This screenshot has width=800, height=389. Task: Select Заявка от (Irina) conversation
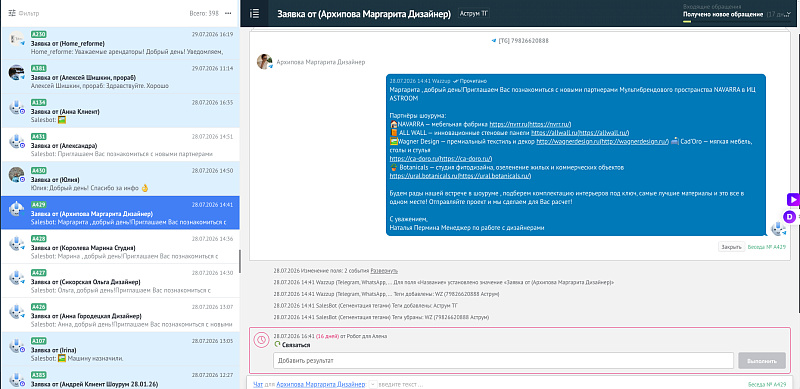click(x=120, y=350)
